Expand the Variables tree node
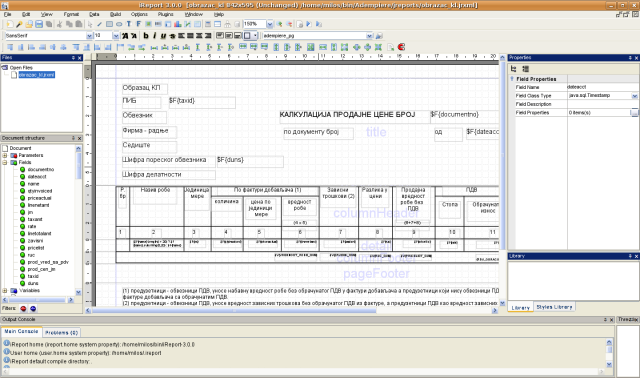The height and width of the screenshot is (378, 640). 5,291
